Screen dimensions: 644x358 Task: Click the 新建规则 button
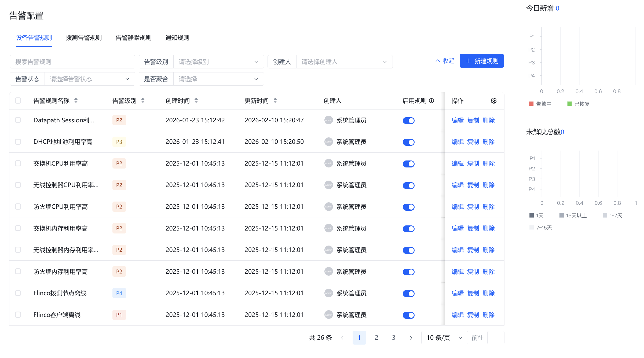[481, 61]
